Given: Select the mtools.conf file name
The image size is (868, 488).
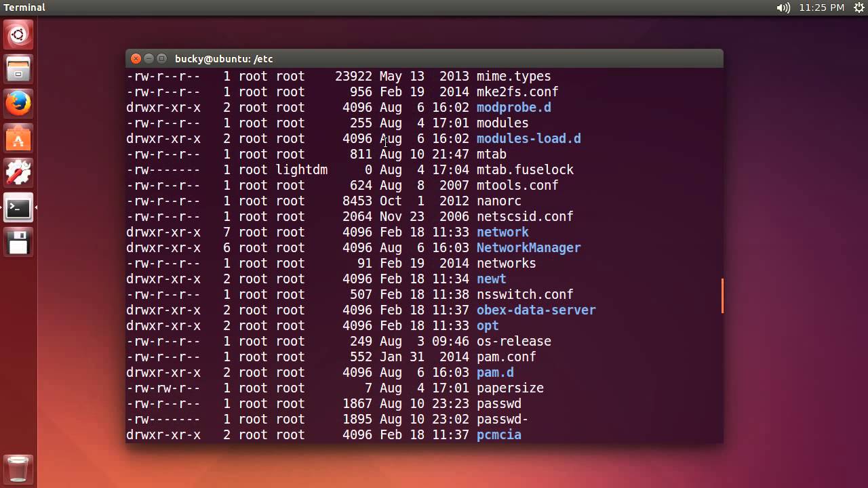Looking at the screenshot, I should [517, 185].
